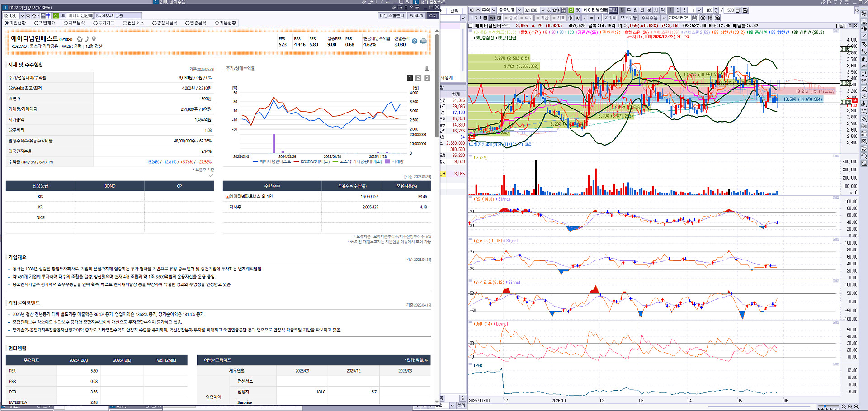Screen dimensions: 868x411
Task: Open the 보조기능 button
Action: point(628,18)
